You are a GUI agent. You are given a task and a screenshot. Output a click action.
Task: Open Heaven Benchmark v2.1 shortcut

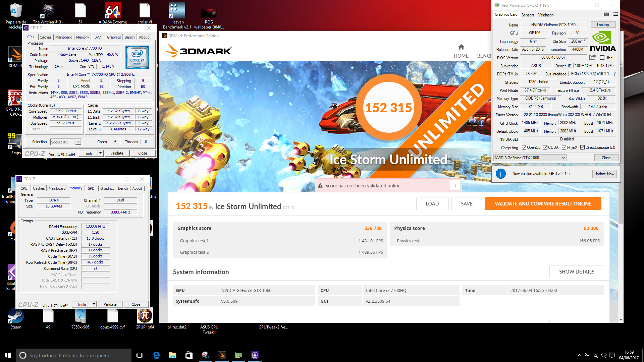tap(177, 15)
